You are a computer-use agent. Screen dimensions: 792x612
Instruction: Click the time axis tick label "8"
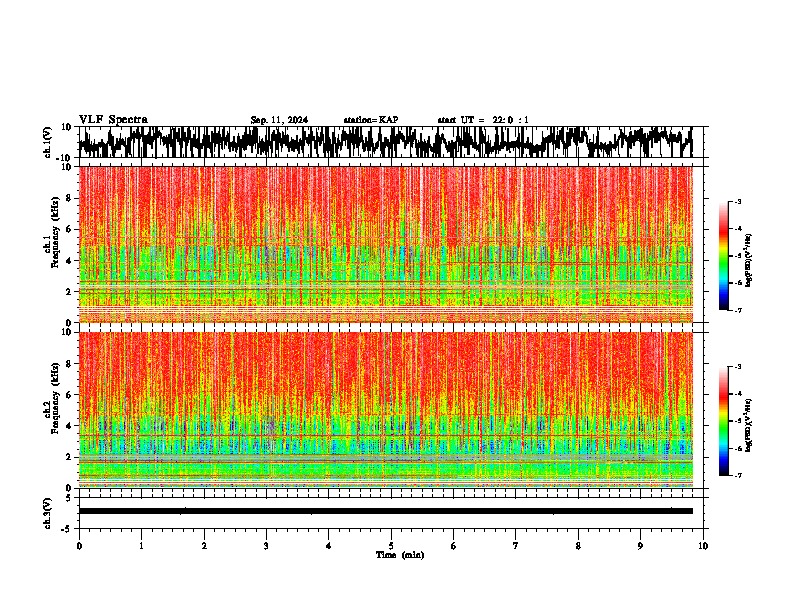578,546
